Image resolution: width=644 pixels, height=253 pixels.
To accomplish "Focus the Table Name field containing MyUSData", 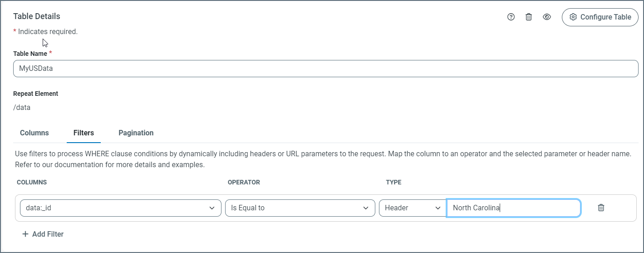I will click(325, 69).
